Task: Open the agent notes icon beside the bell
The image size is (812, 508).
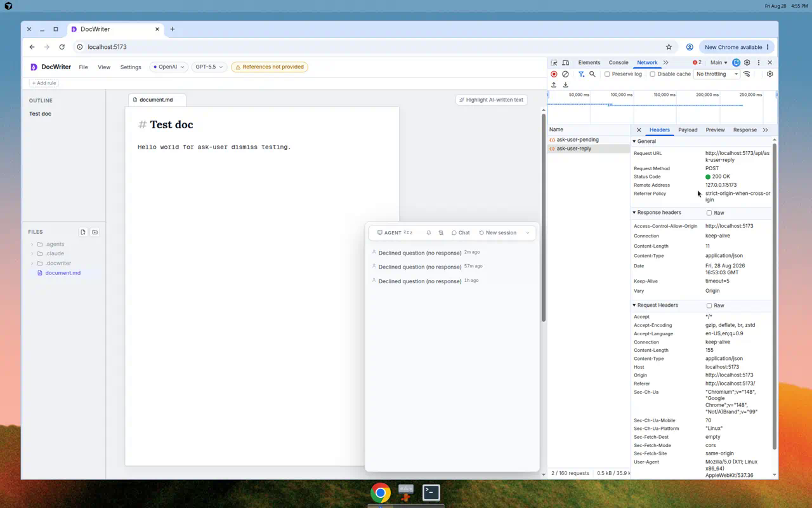Action: (x=441, y=233)
